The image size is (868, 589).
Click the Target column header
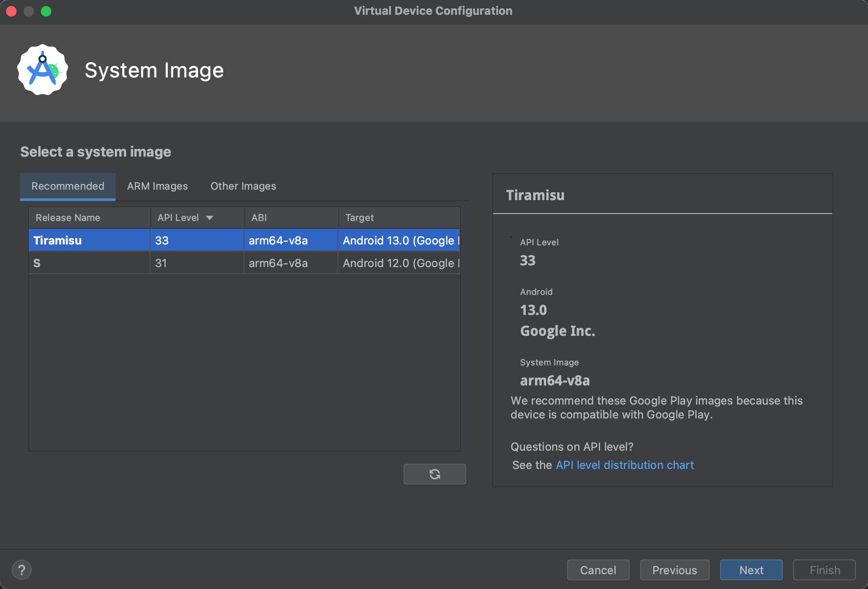[399, 218]
